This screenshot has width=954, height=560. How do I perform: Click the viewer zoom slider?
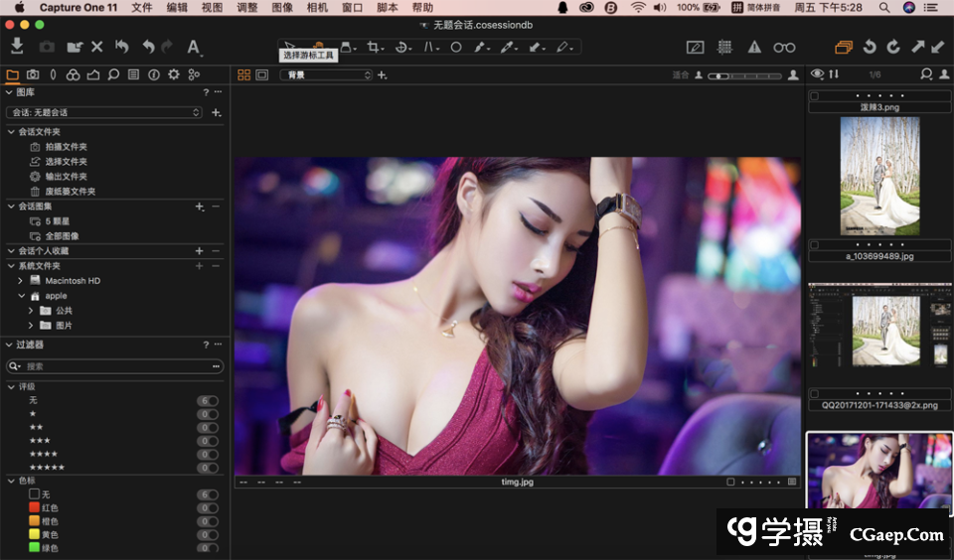[x=745, y=75]
